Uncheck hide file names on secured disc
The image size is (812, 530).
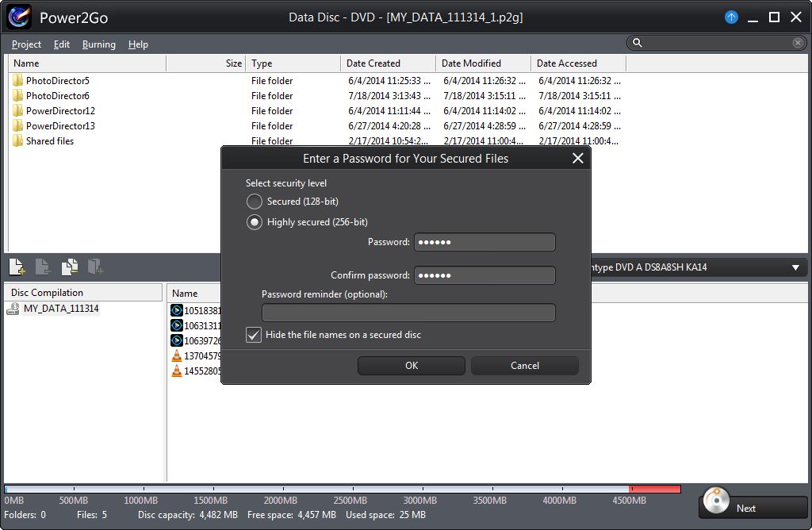(x=254, y=335)
